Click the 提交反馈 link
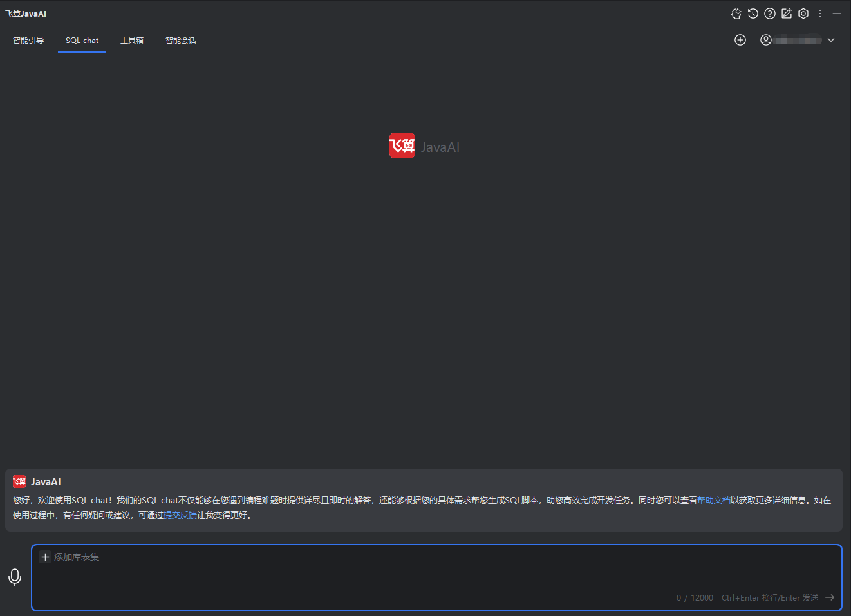Image resolution: width=851 pixels, height=616 pixels. 180,515
